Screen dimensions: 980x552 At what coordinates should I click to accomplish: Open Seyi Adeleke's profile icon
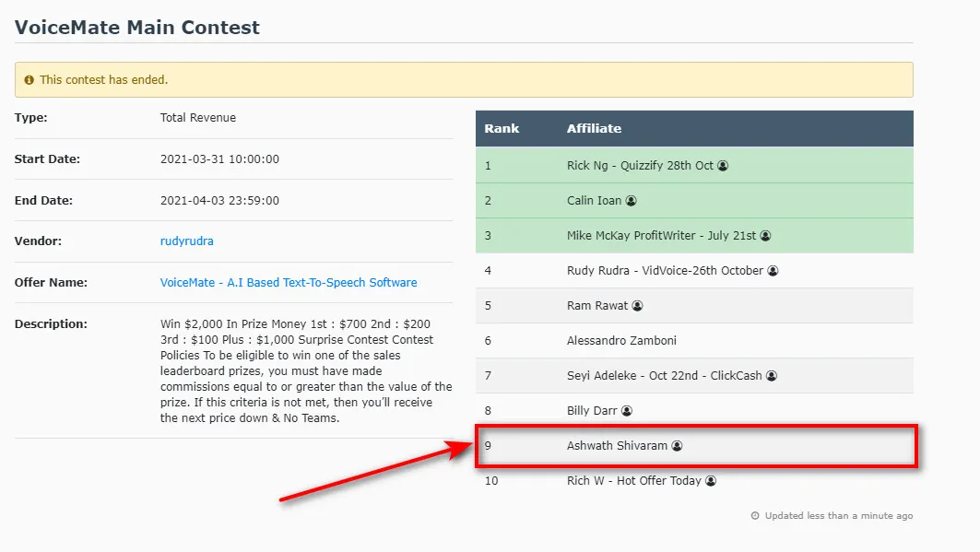(x=772, y=375)
